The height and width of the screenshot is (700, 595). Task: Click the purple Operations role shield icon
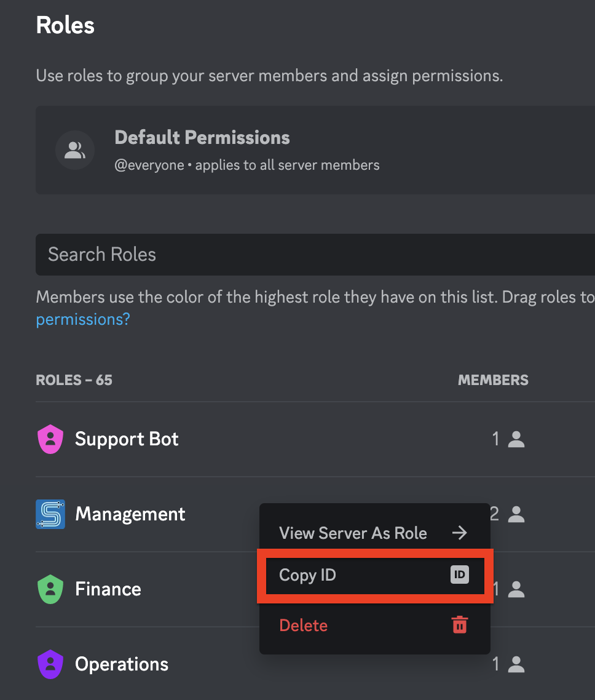click(x=50, y=664)
